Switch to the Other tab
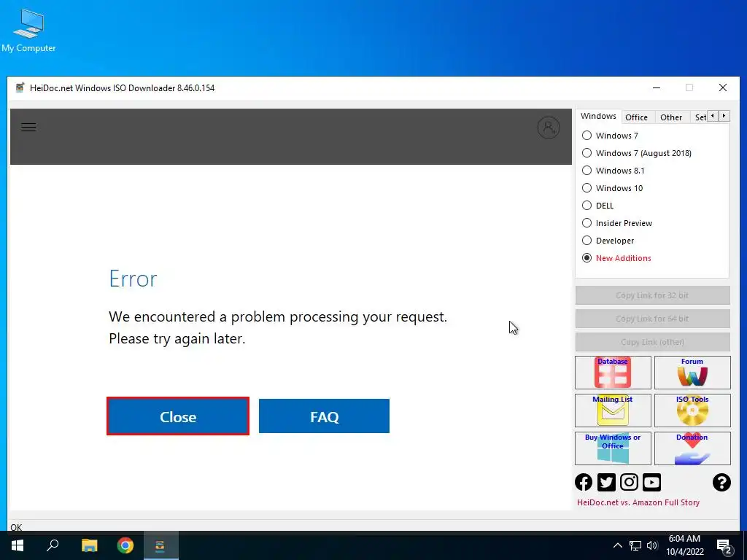The height and width of the screenshot is (560, 747). 671,117
